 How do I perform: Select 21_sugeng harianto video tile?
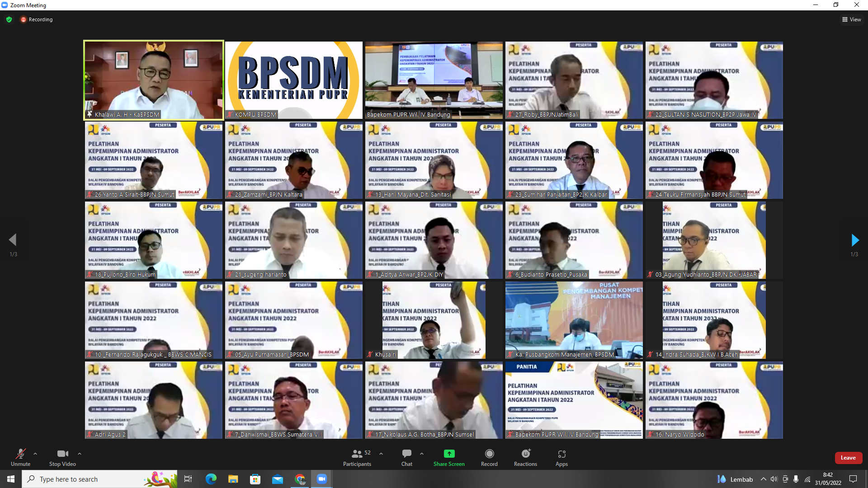[x=294, y=240]
